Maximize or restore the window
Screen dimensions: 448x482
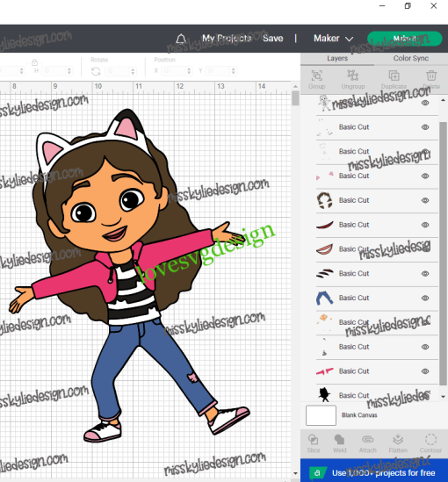click(x=408, y=6)
